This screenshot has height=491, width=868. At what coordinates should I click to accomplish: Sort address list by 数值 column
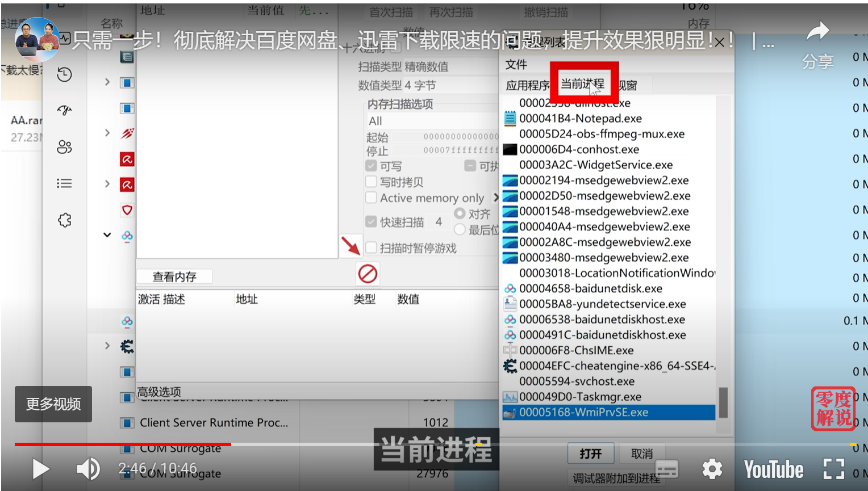click(x=408, y=299)
